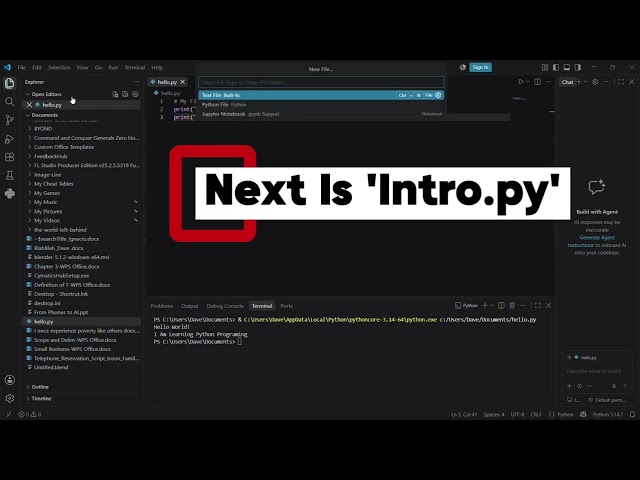Click 'Python 3.14.7' interpreter in status bar

click(x=608, y=414)
